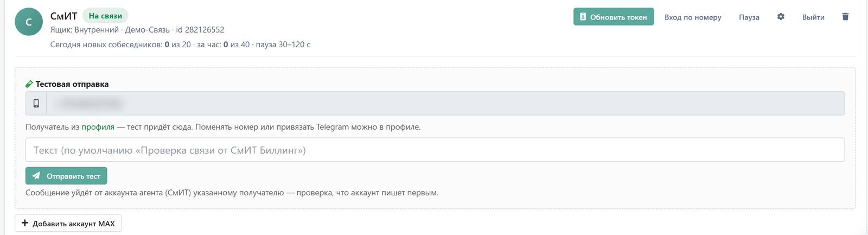The width and height of the screenshot is (868, 235).
Task: Click the phone icon beside recipient field
Action: tap(36, 103)
